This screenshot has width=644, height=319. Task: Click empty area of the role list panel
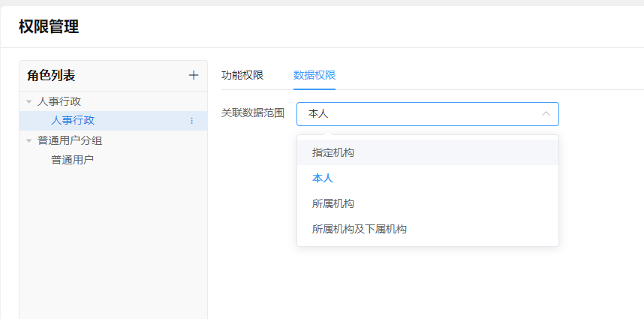click(113, 240)
